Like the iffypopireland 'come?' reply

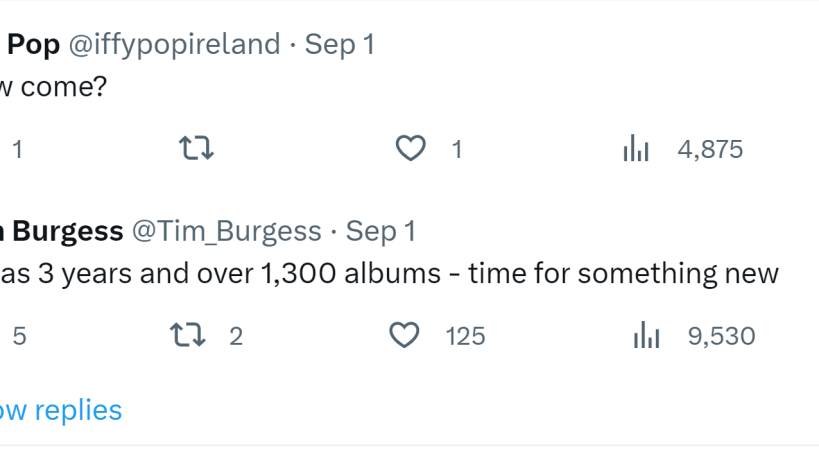point(411,150)
